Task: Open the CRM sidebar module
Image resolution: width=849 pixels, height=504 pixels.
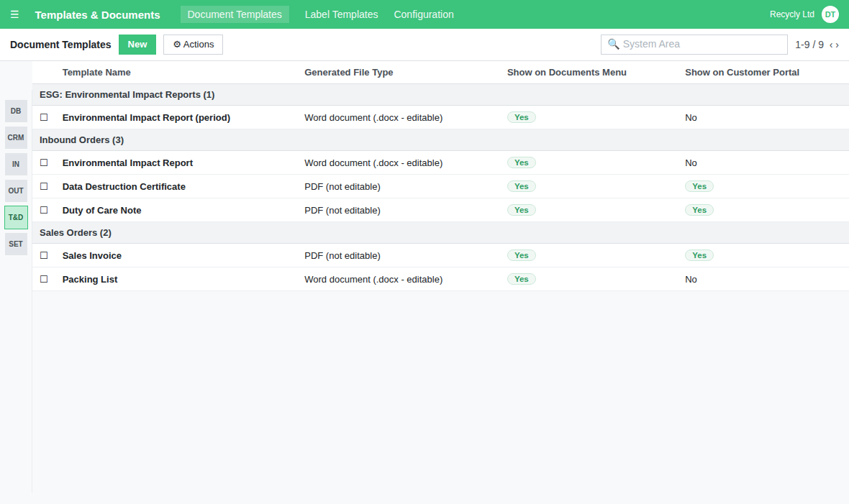Action: pos(16,137)
